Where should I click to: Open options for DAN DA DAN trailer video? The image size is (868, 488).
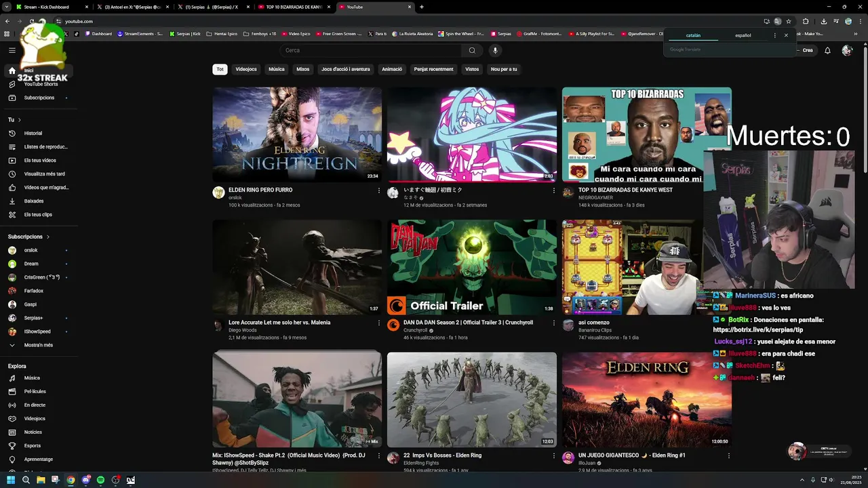click(554, 323)
